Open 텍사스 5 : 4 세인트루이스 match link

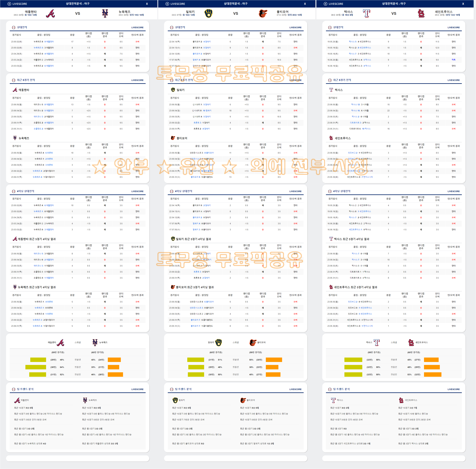(360, 42)
